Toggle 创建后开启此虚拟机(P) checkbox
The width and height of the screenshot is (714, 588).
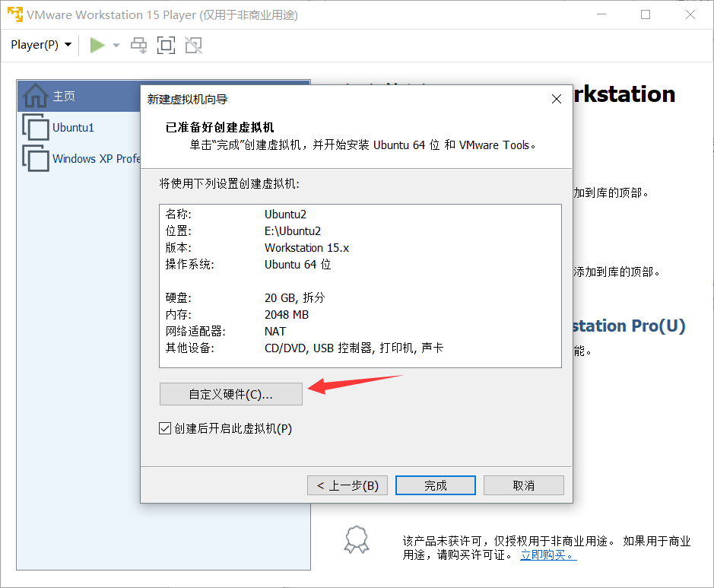tap(165, 428)
